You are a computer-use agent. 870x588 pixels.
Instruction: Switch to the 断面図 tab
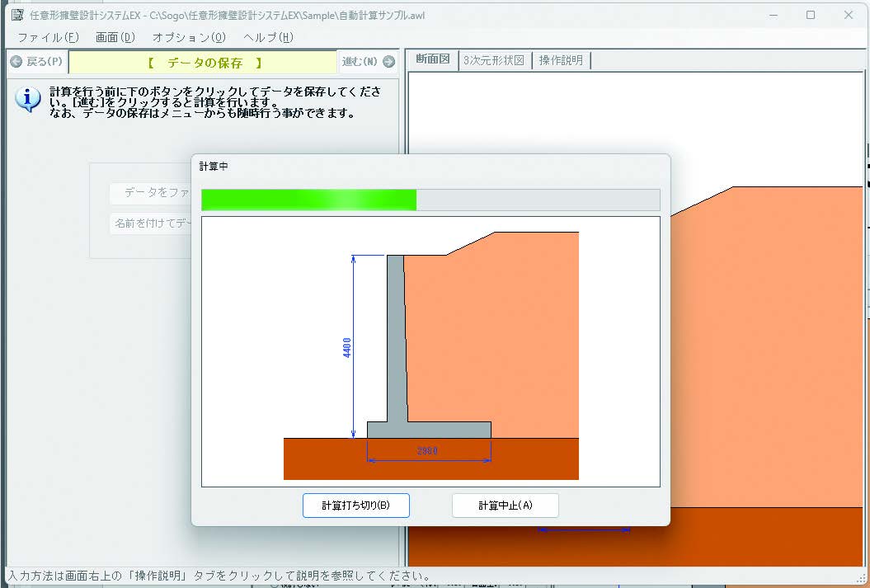(433, 59)
